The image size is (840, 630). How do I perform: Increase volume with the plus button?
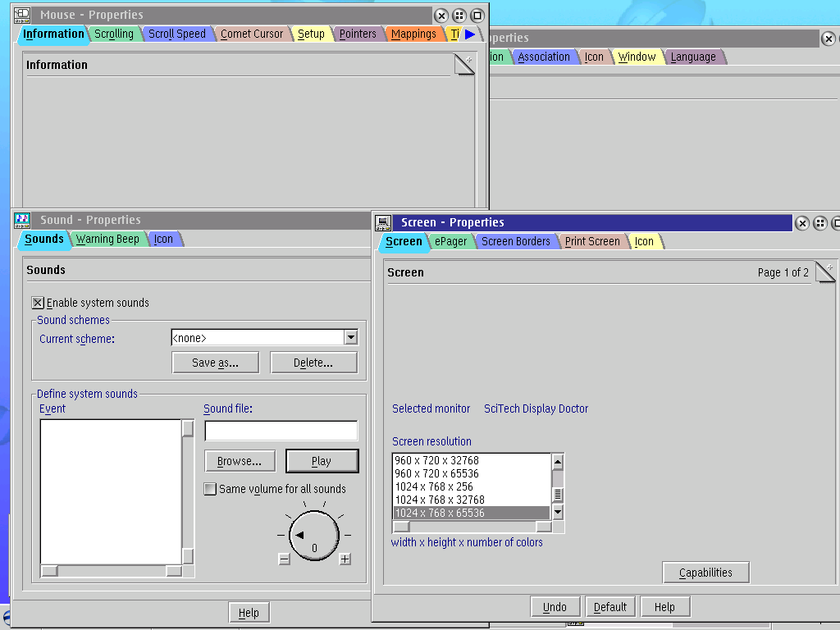point(345,559)
